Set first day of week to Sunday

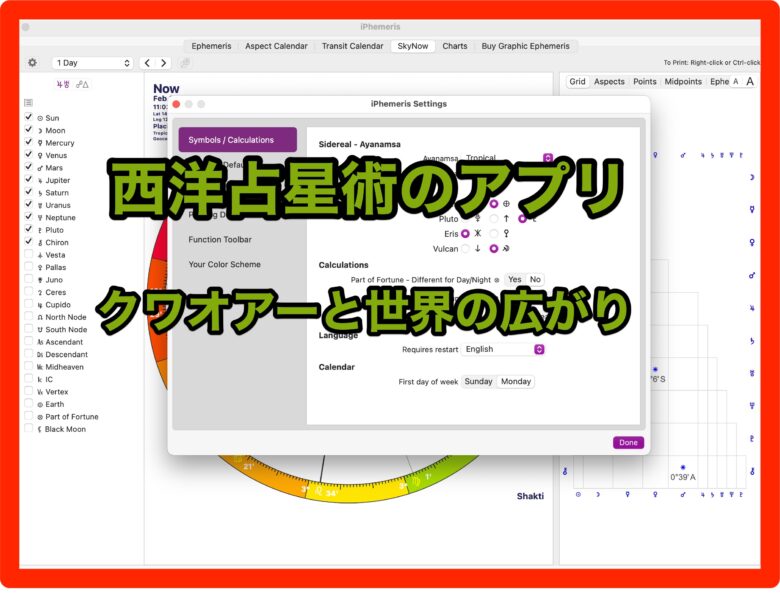tap(478, 382)
